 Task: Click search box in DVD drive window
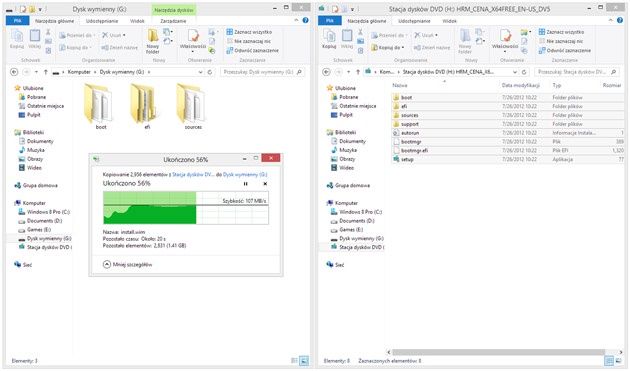[577, 72]
